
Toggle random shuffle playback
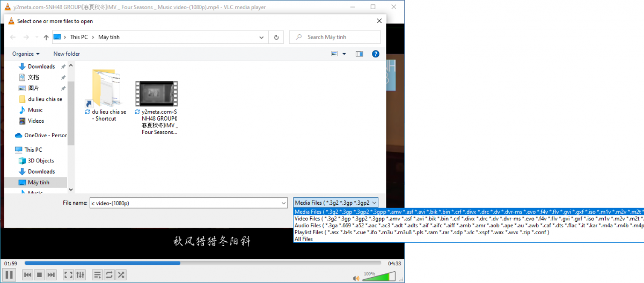coord(121,275)
